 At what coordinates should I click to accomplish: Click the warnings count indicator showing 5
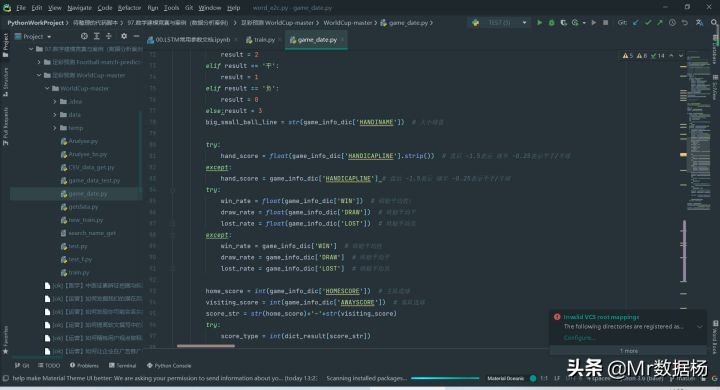point(628,56)
